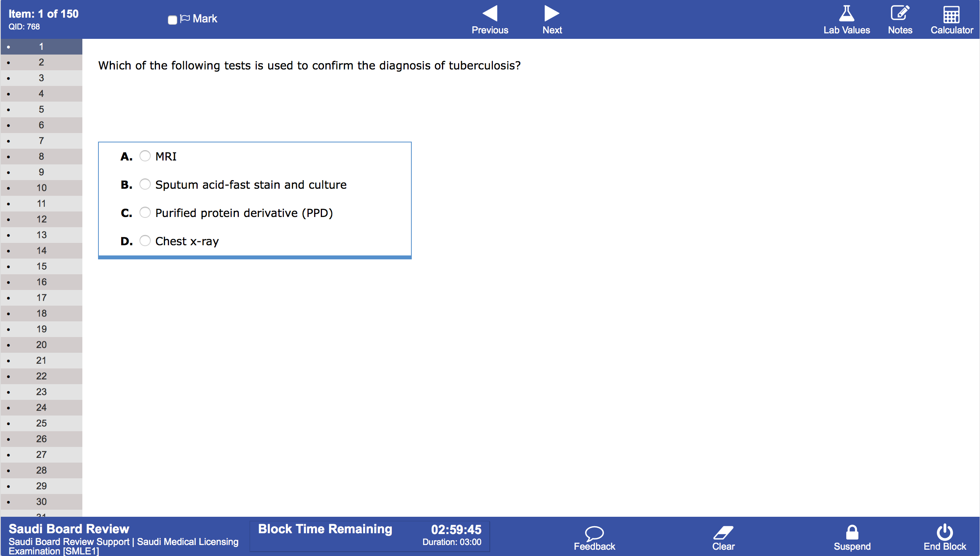Jump to question 17 in the list
Screen dimensions: 980x556
[41, 298]
